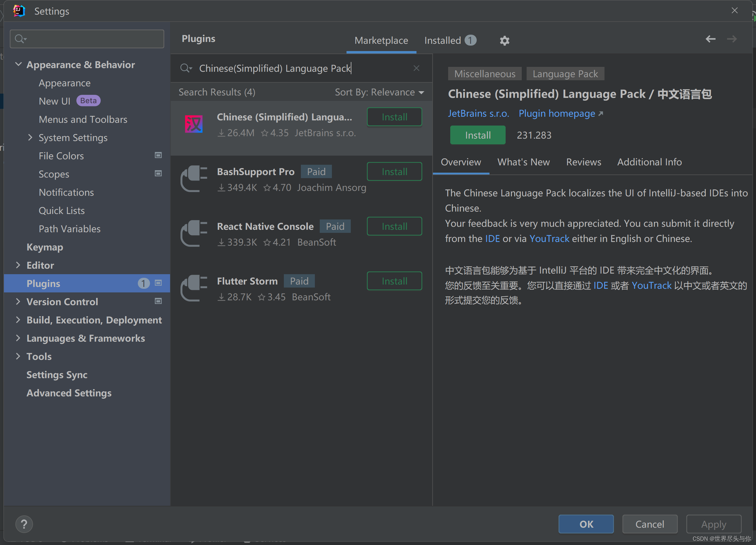The height and width of the screenshot is (545, 756).
Task: Click the Chinese Language Pack plugin icon
Action: click(194, 124)
